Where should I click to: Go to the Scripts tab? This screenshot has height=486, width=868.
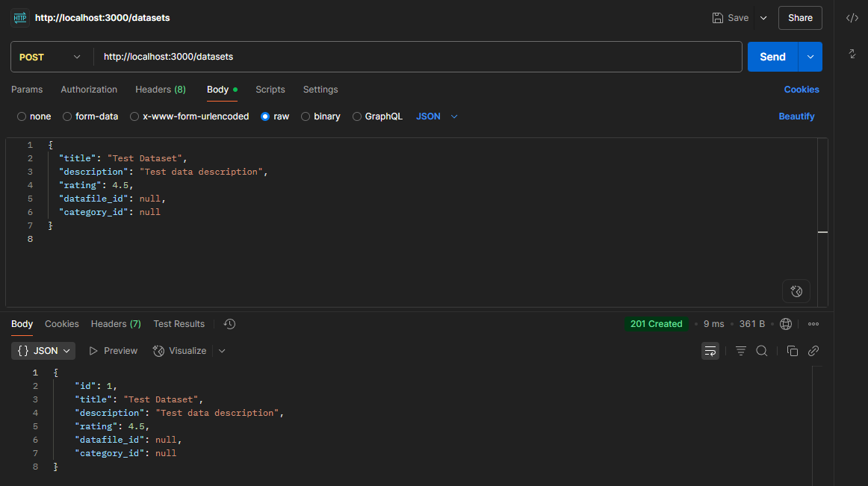[x=270, y=90]
